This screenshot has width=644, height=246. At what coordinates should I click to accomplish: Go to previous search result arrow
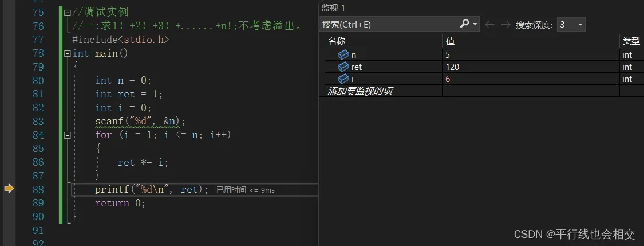489,25
